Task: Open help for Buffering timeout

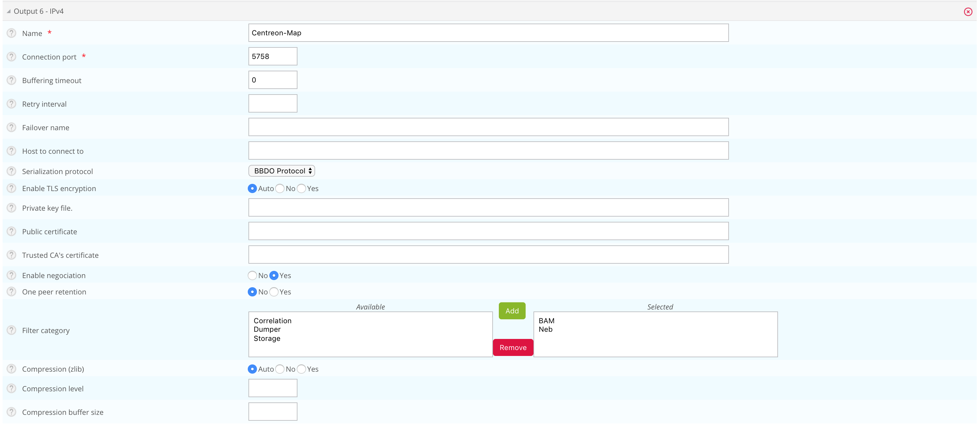Action: tap(11, 80)
